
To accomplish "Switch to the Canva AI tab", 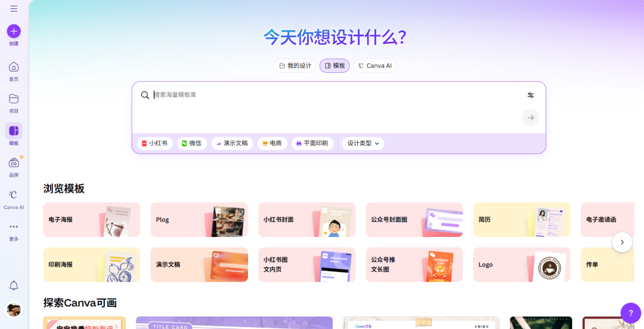I will [374, 66].
